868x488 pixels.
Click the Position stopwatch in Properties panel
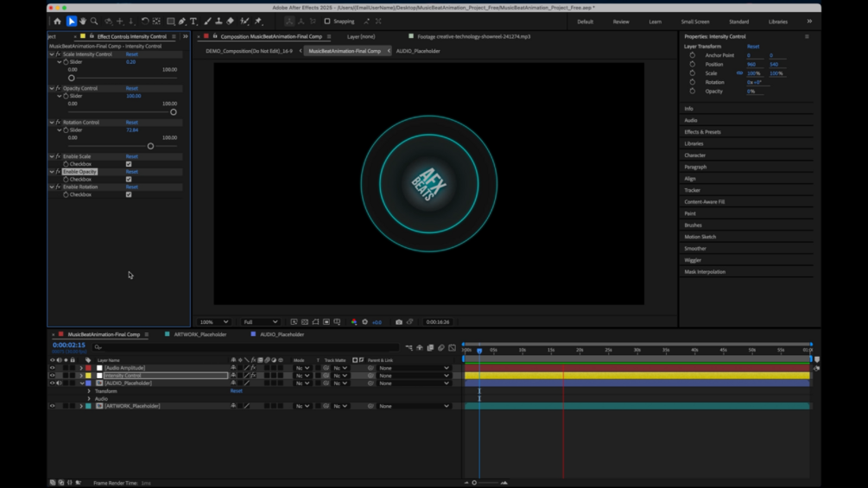coord(692,64)
